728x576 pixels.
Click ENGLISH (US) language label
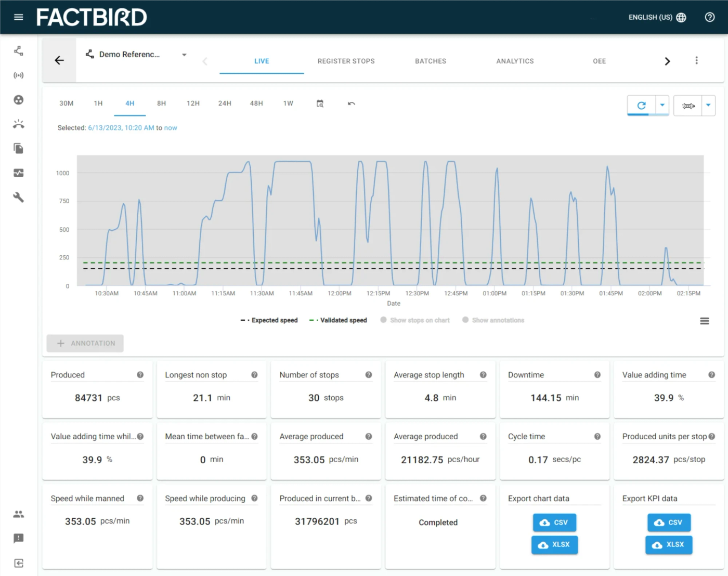coord(651,17)
